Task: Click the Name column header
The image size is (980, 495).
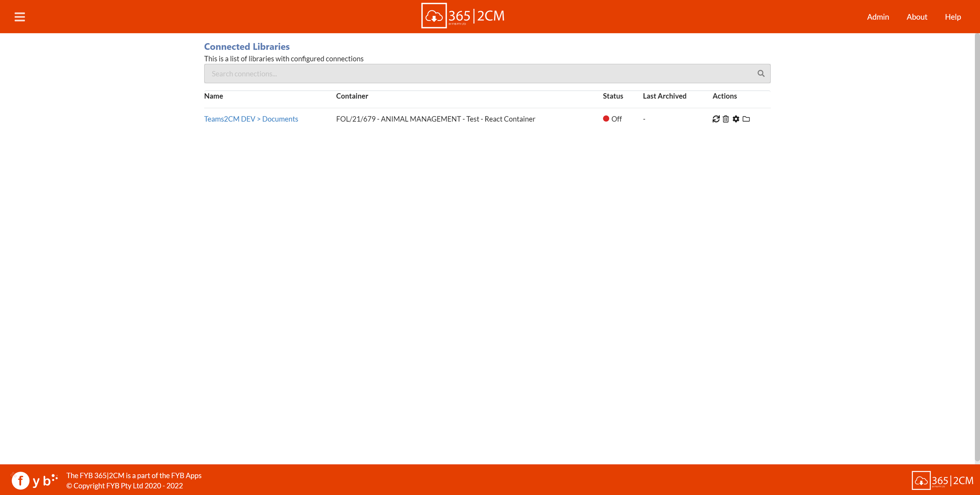Action: 213,96
